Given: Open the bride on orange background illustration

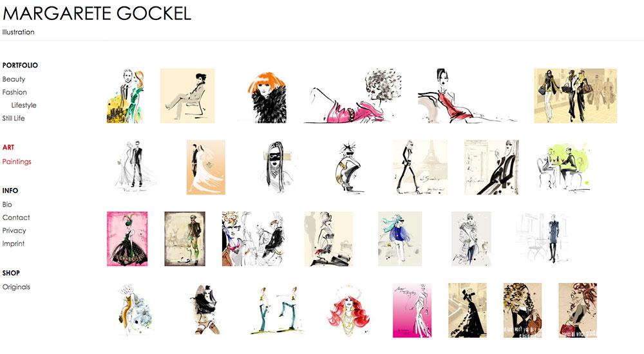Looking at the screenshot, I should pos(206,167).
